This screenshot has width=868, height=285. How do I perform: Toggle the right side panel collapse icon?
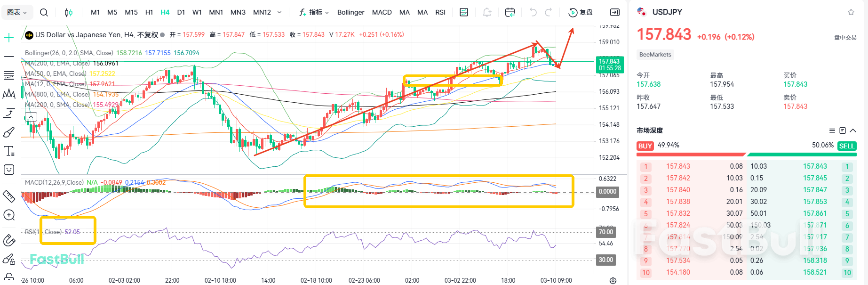(x=614, y=13)
